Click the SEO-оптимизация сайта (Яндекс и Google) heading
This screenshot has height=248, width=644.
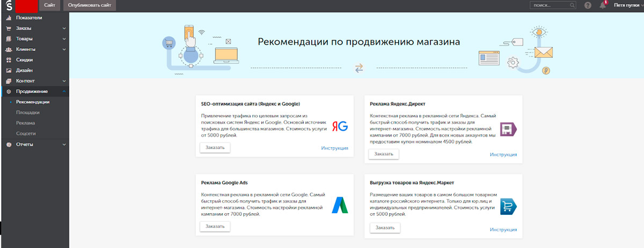click(251, 103)
